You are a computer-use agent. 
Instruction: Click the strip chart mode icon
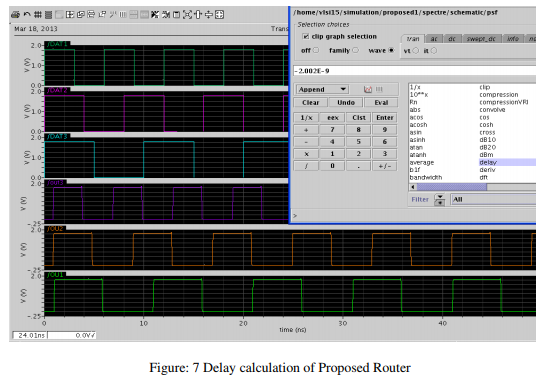click(48, 15)
